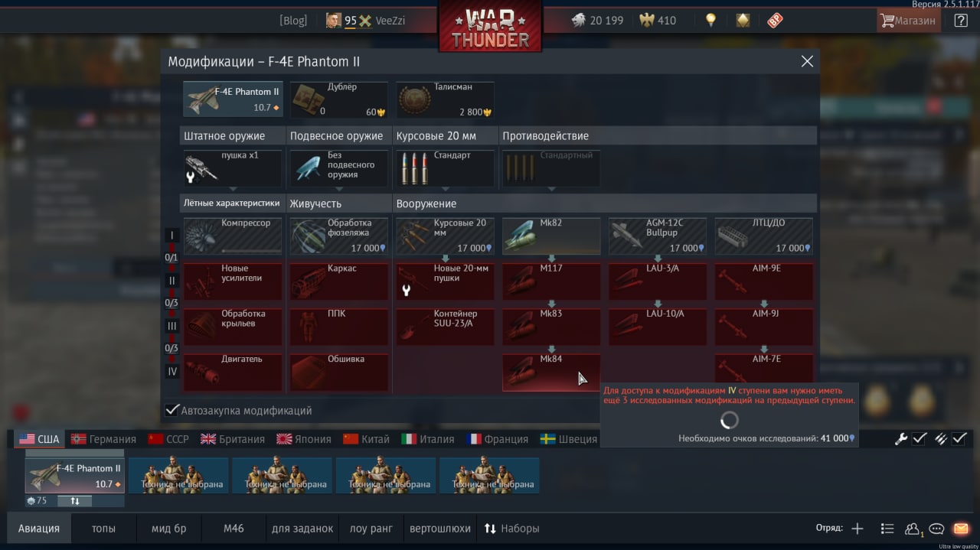Click the battle pass BP icon
Viewport: 980px width, 550px height.
coord(775,21)
